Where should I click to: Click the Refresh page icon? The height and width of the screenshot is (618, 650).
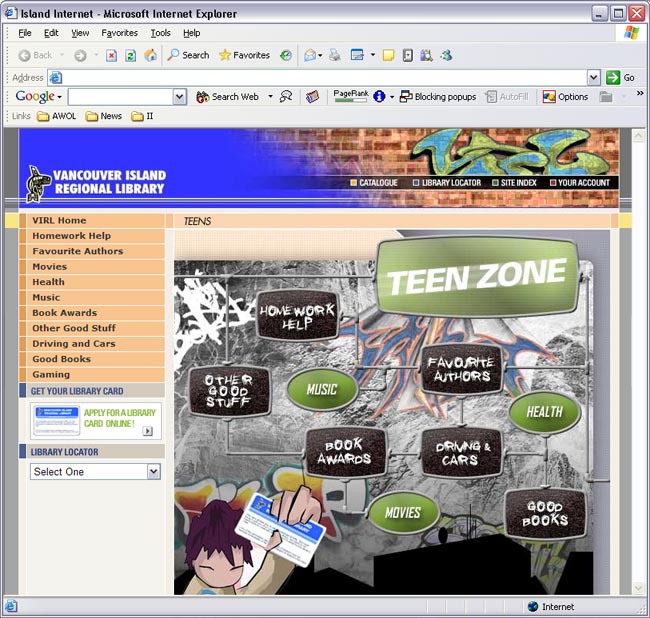131,55
